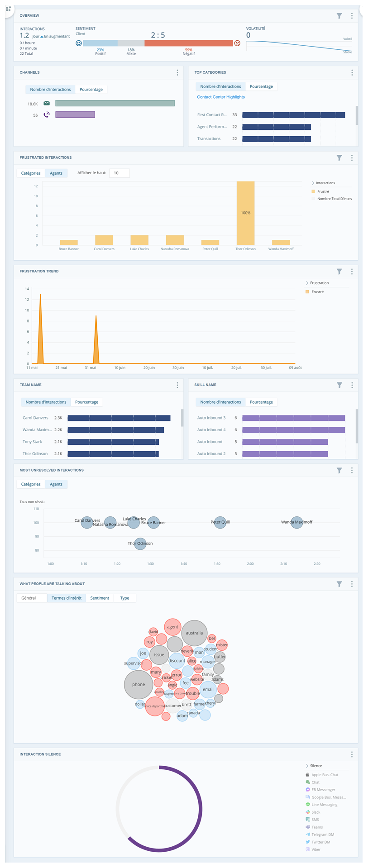Filter the Frustrated Interactions panel

coord(339,158)
